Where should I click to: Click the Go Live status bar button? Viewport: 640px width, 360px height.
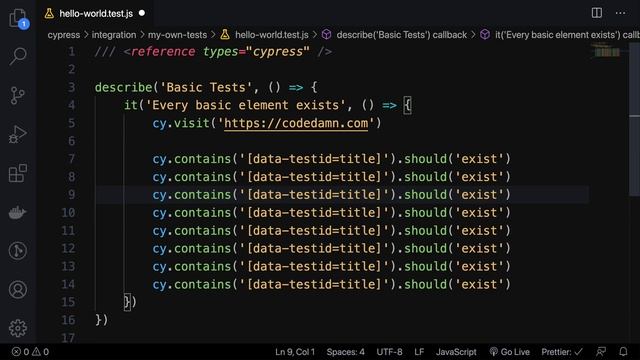click(509, 352)
